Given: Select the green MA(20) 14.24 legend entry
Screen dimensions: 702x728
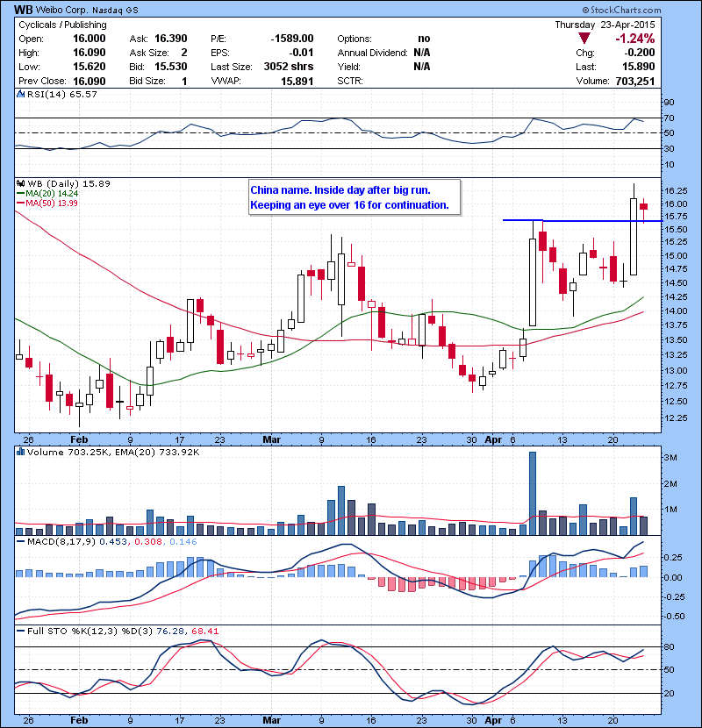Looking at the screenshot, I should coord(47,194).
